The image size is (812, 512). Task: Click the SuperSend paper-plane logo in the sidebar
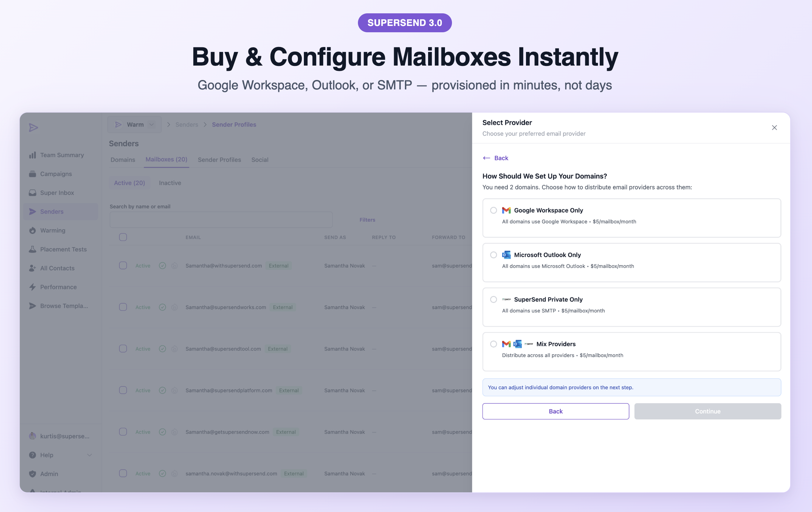pos(33,127)
